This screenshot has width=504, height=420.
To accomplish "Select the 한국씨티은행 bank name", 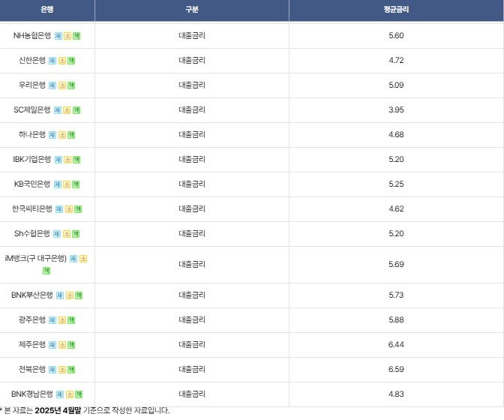I will 32,209.
